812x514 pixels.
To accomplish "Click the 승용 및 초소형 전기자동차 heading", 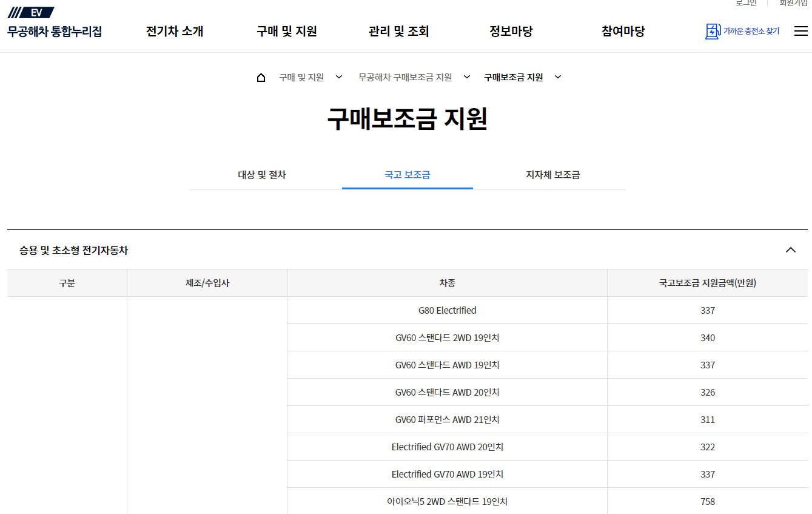I will (x=74, y=250).
